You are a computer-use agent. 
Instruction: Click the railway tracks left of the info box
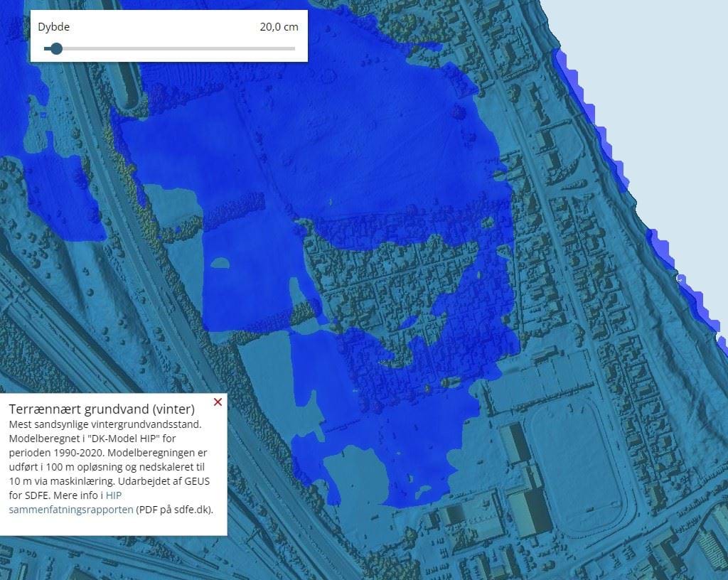(x=28, y=334)
